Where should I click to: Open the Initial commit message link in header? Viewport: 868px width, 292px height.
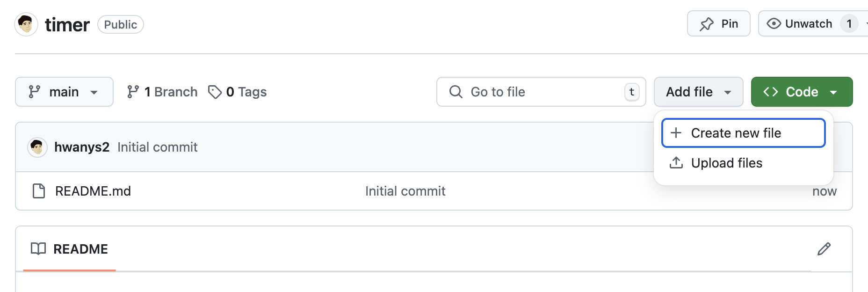(x=157, y=147)
